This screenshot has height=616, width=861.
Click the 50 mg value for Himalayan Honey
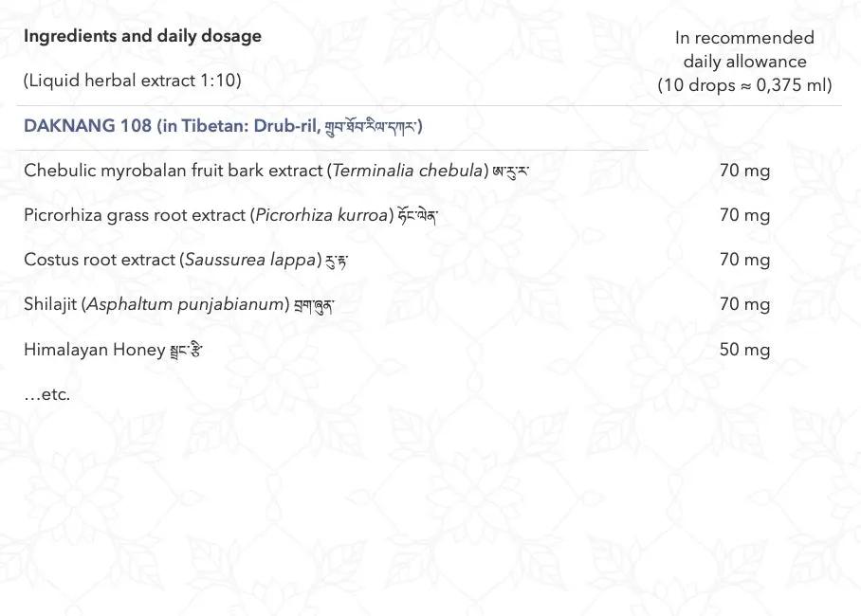pos(744,350)
